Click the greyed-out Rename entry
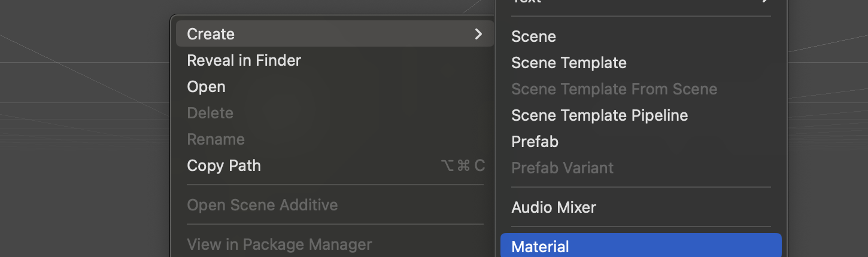 (216, 139)
